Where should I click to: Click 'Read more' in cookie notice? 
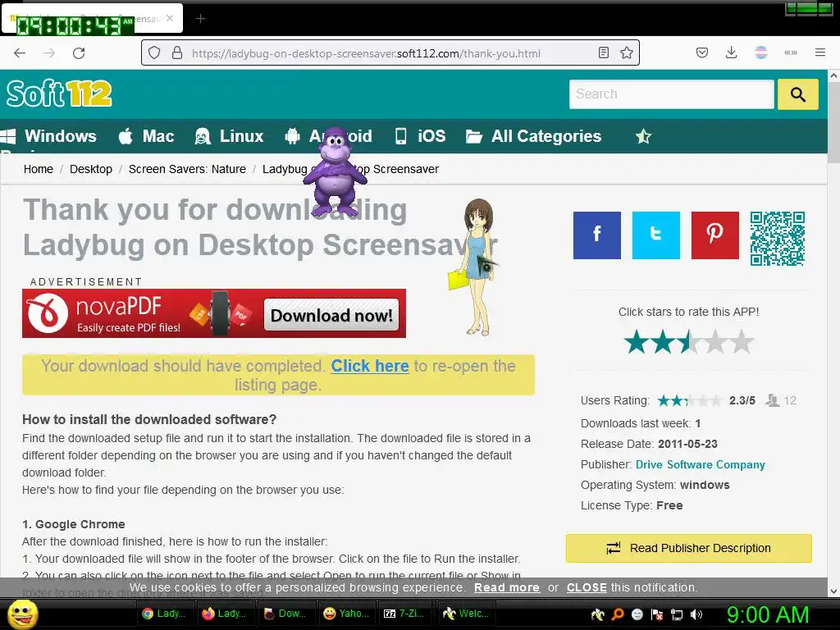pos(507,587)
